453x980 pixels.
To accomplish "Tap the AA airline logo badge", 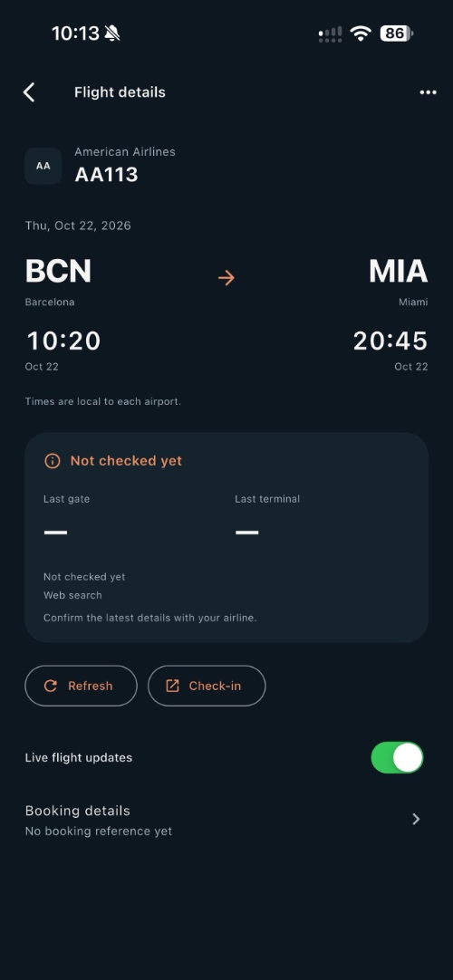I will pyautogui.click(x=43, y=167).
